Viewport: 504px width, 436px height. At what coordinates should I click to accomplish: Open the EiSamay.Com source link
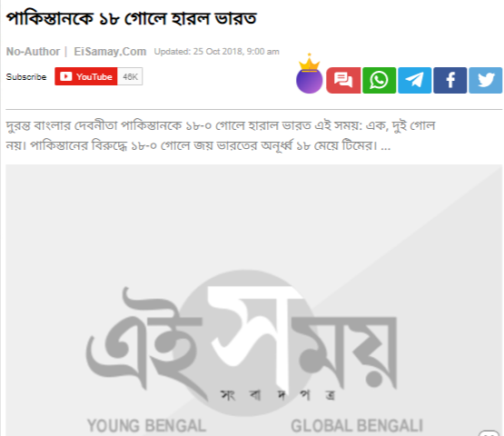[x=110, y=52]
